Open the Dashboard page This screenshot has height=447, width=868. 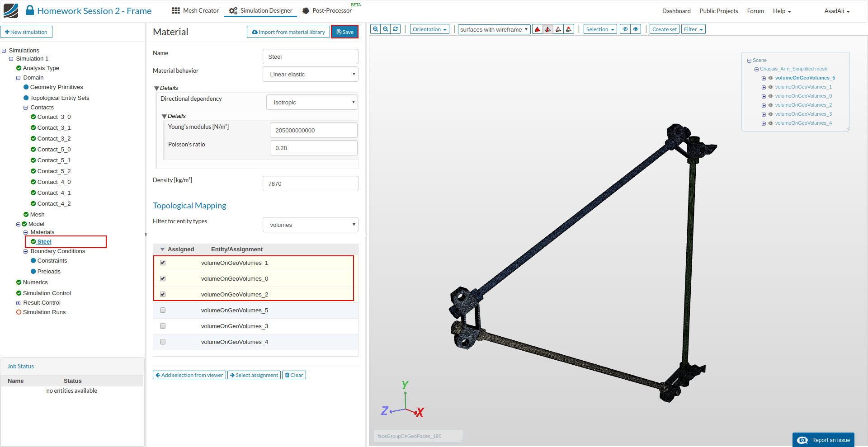[676, 11]
